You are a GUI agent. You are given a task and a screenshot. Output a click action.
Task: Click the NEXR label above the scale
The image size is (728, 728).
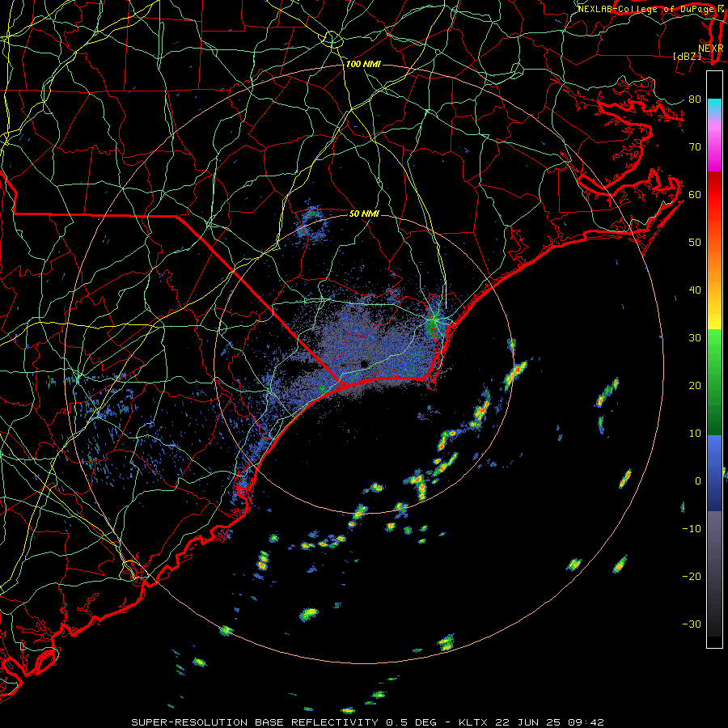pos(710,48)
